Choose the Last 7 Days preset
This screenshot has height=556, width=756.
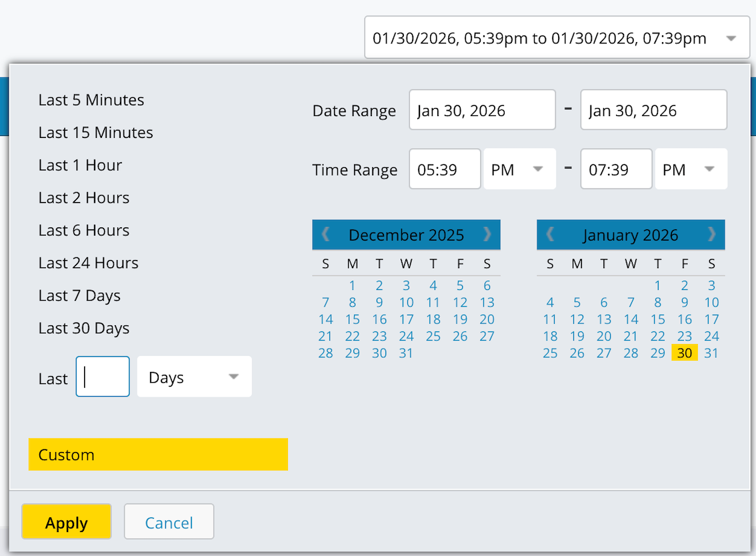(79, 296)
